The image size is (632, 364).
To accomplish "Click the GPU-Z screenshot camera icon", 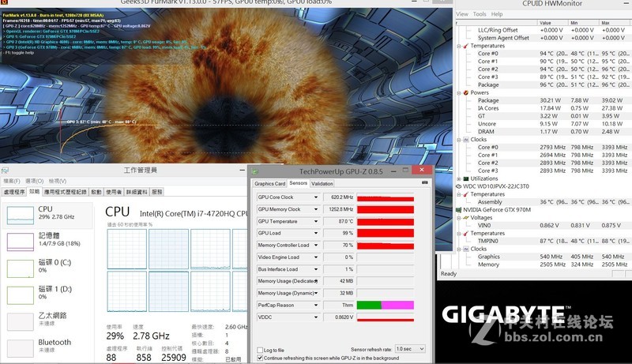I will pos(424,183).
